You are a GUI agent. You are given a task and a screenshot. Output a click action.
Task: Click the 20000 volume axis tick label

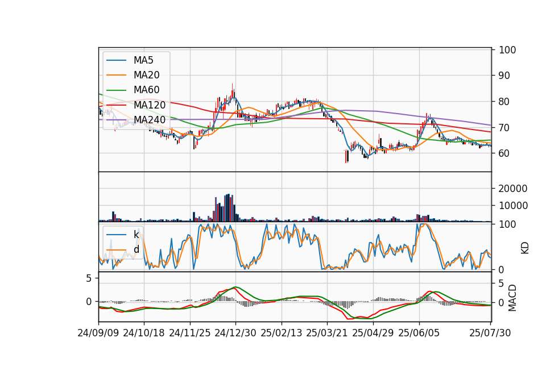(513, 189)
